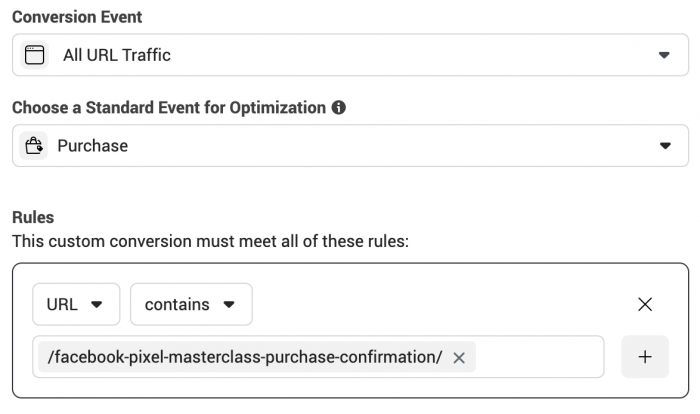Viewport: 700px width, 414px height.
Task: Open the URL rule type dropdown
Action: pos(76,304)
